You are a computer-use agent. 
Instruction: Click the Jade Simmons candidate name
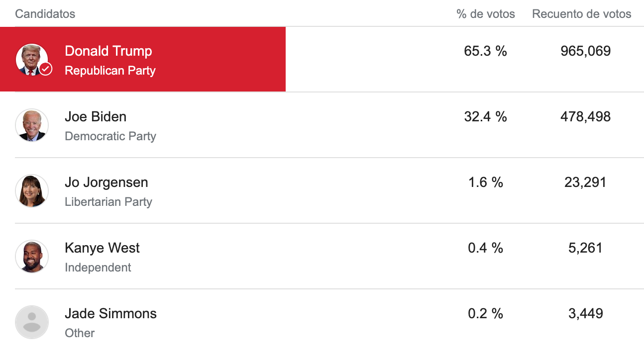(x=110, y=313)
